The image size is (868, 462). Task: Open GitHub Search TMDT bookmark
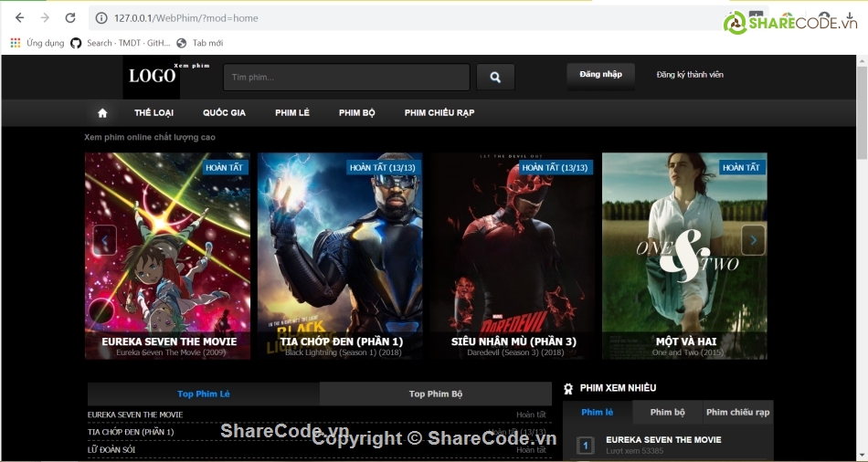[121, 43]
